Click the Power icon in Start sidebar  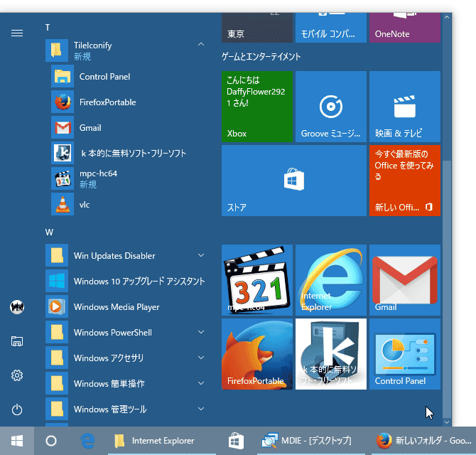pyautogui.click(x=17, y=409)
